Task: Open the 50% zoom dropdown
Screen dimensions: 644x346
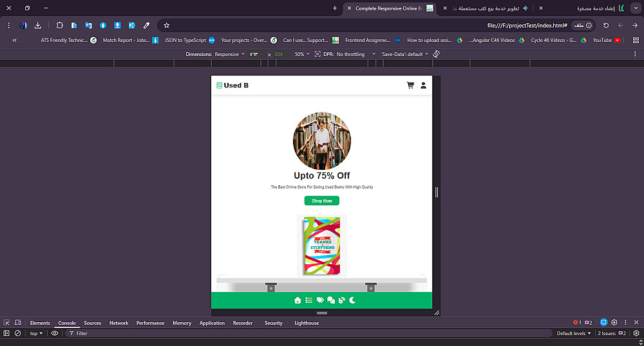Action: (302, 54)
